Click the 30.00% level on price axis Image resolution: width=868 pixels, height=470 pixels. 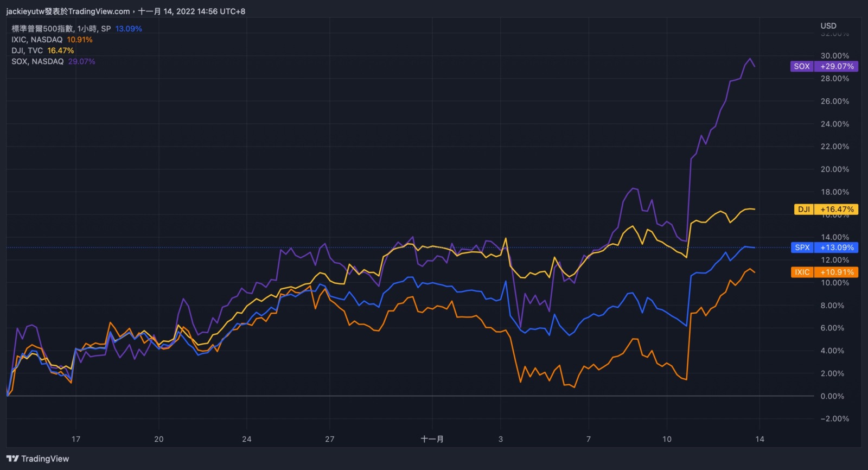coord(834,56)
